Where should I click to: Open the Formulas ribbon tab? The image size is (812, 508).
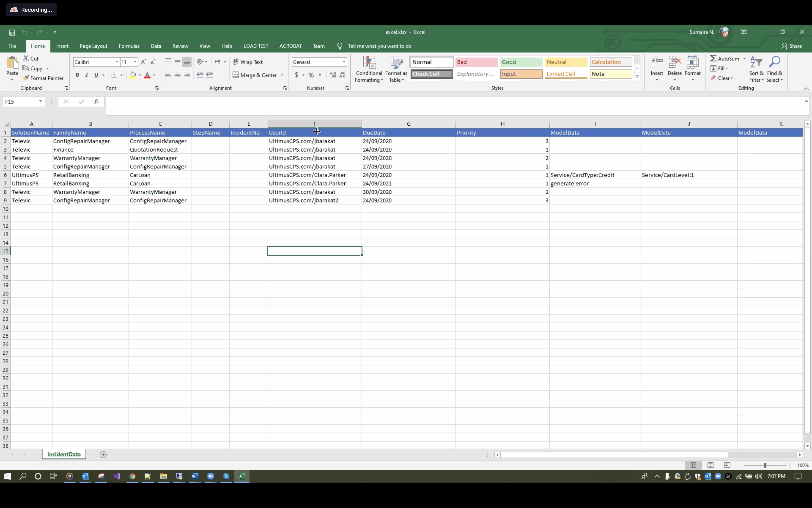129,46
